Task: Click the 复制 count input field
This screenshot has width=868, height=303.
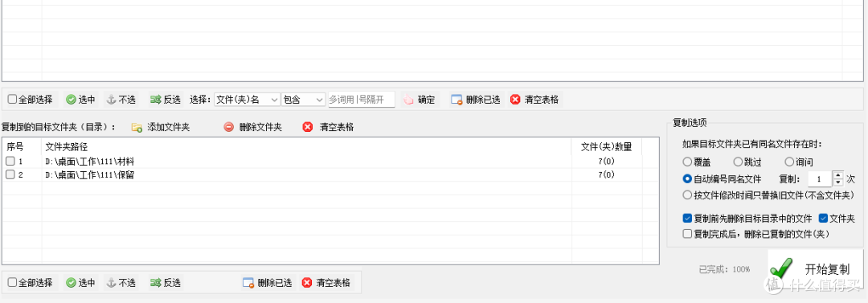Action: pos(820,179)
